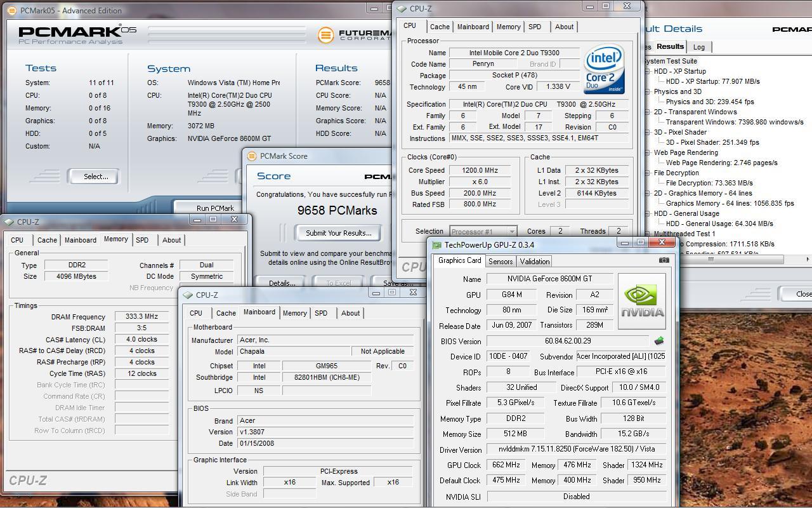Open Memory tab in CPU-Z Mainboard window

click(x=294, y=313)
